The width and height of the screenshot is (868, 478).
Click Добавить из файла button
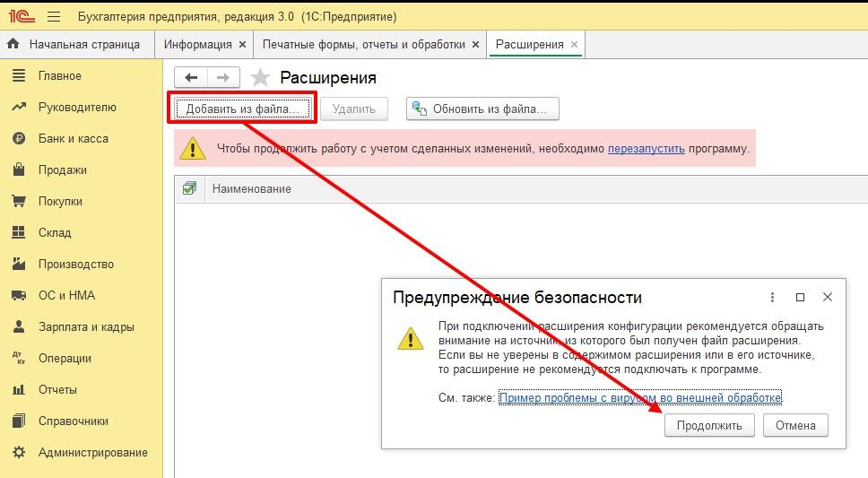click(x=242, y=109)
